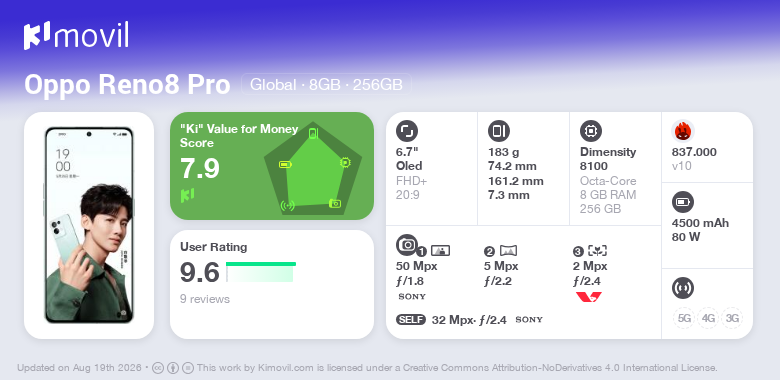Click the Oppo Reno8 Pro phone image

click(89, 225)
